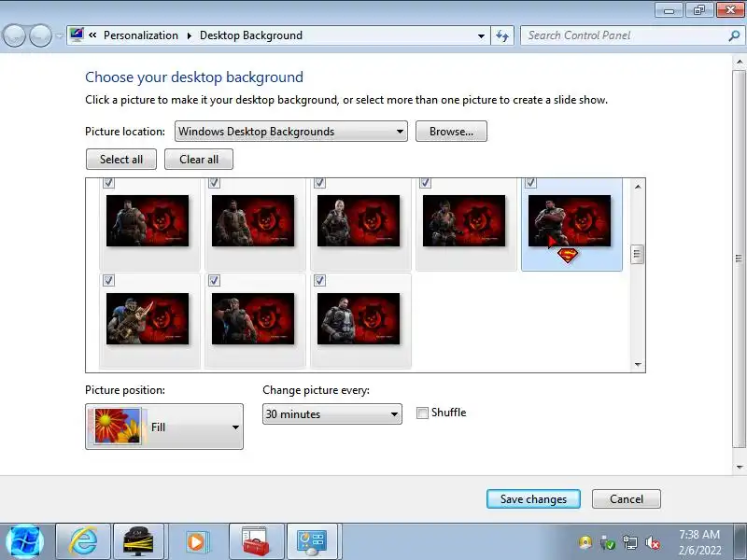Click the window's vertical scrollbar thumb
This screenshot has width=747, height=560.
[740, 259]
